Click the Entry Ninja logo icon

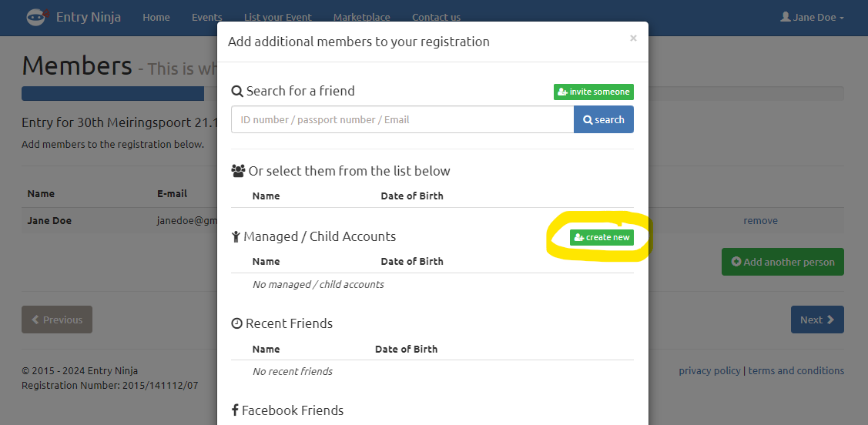point(36,17)
